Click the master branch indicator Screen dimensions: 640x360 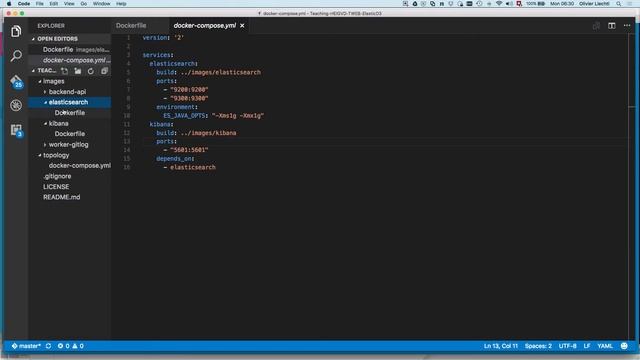[x=26, y=346]
